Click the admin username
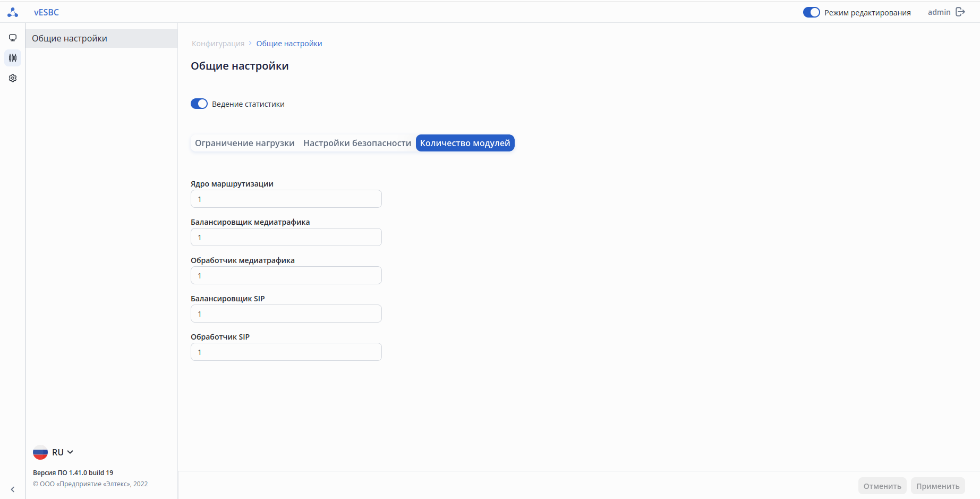Viewport: 980px width, 499px height. click(x=939, y=12)
